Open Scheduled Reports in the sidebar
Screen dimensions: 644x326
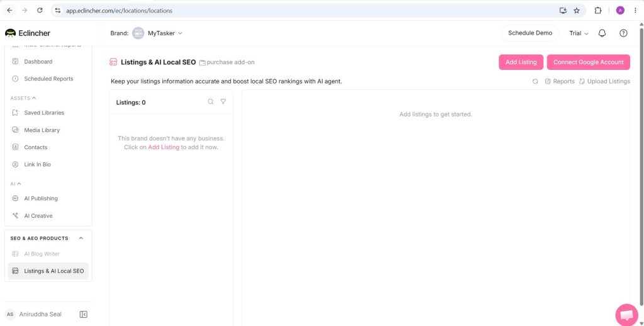coord(48,79)
